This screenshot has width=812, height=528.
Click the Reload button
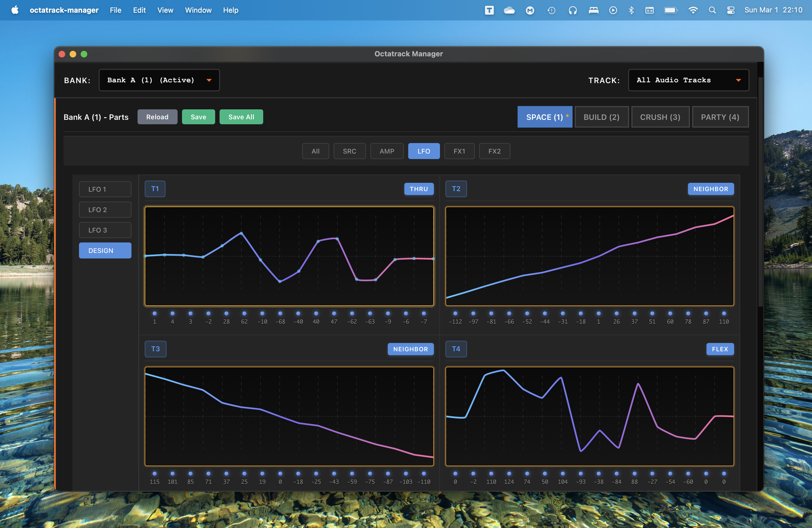(x=157, y=117)
